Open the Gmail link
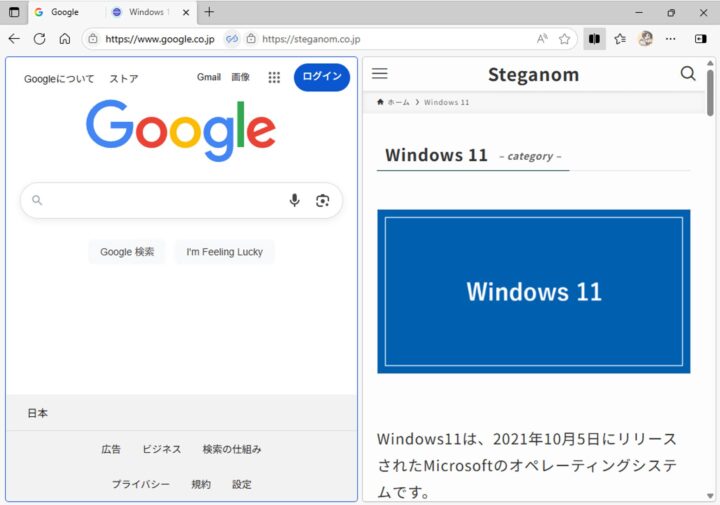 (209, 77)
